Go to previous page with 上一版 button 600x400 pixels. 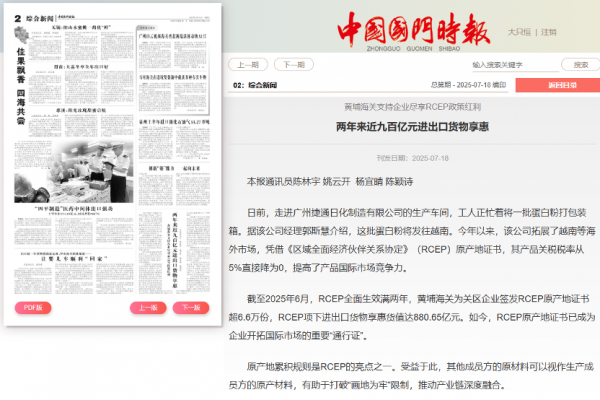coord(148,308)
